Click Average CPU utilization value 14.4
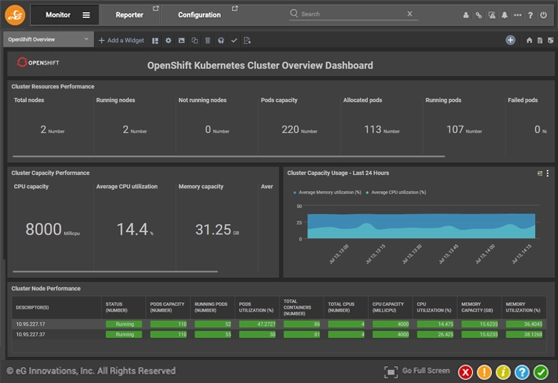This screenshot has height=383, width=558. click(132, 229)
